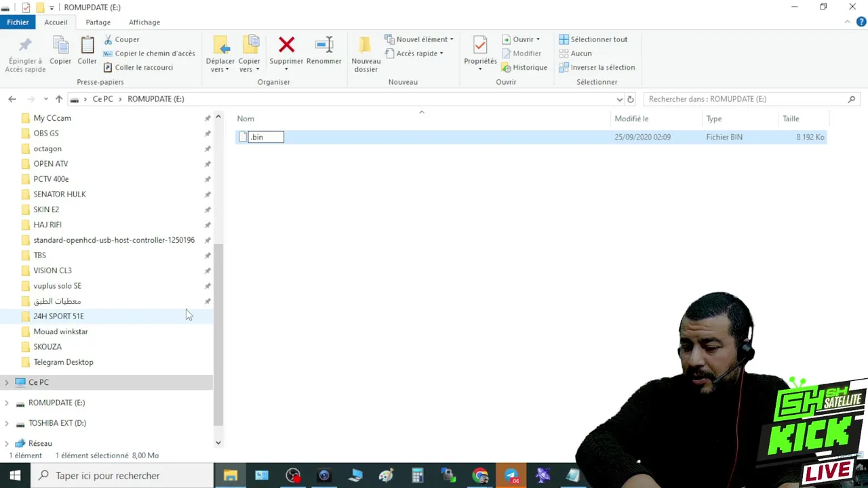The width and height of the screenshot is (868, 488).
Task: Open Google Chrome from the taskbar
Action: point(480,476)
